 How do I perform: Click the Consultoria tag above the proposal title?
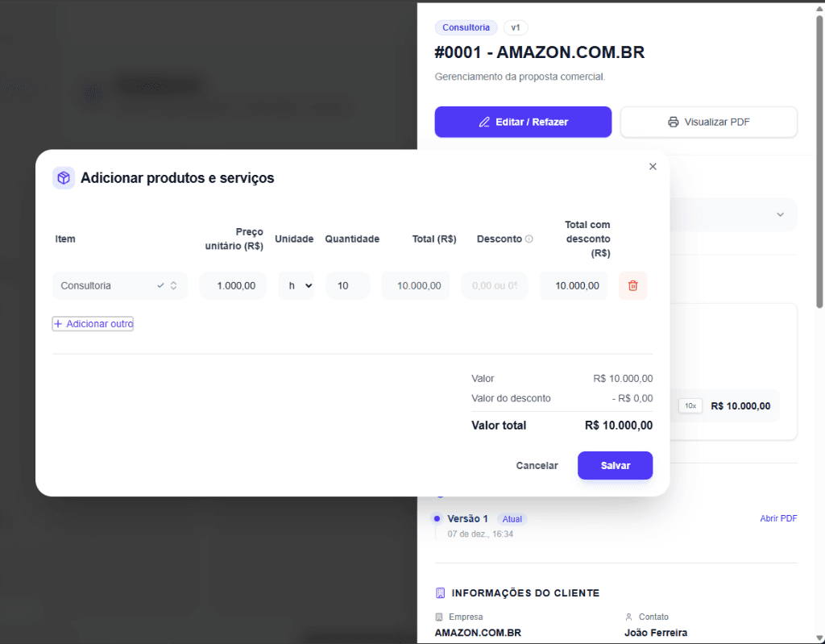pyautogui.click(x=466, y=27)
